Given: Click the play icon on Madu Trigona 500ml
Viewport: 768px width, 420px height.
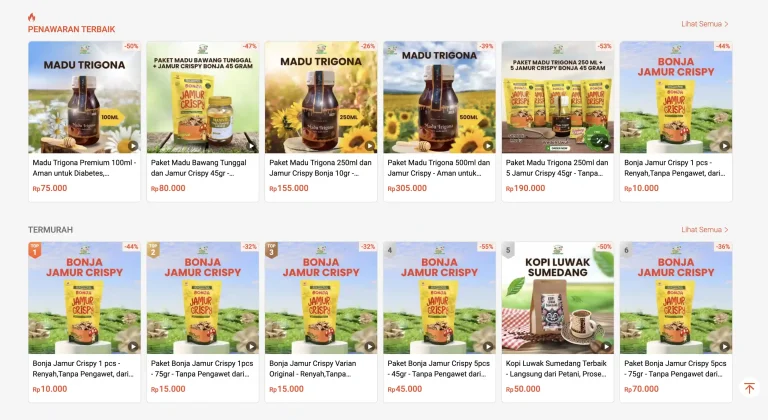Looking at the screenshot, I should tap(488, 146).
